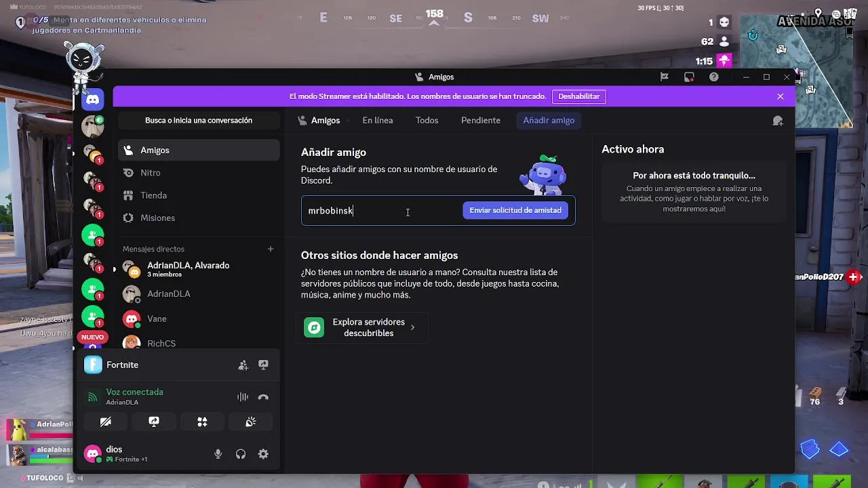Open the inbox icon in title bar
Image resolution: width=868 pixels, height=488 pixels.
689,77
